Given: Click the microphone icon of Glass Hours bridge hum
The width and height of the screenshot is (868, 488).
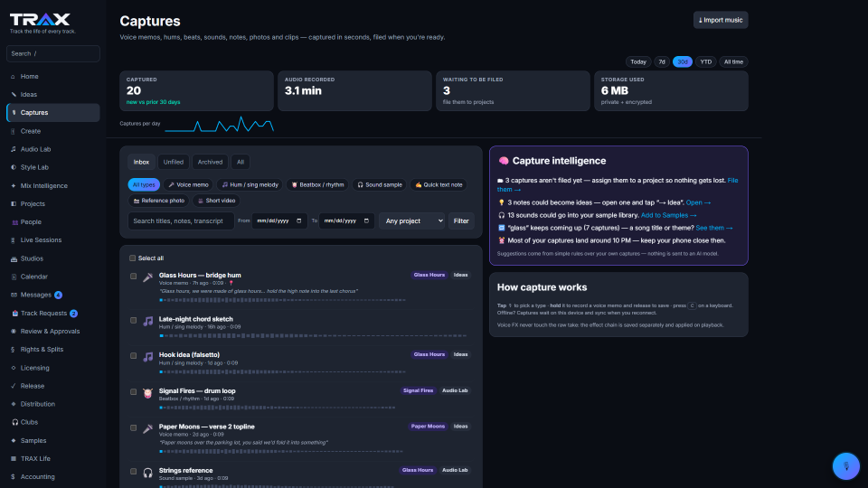Looking at the screenshot, I should [x=147, y=277].
